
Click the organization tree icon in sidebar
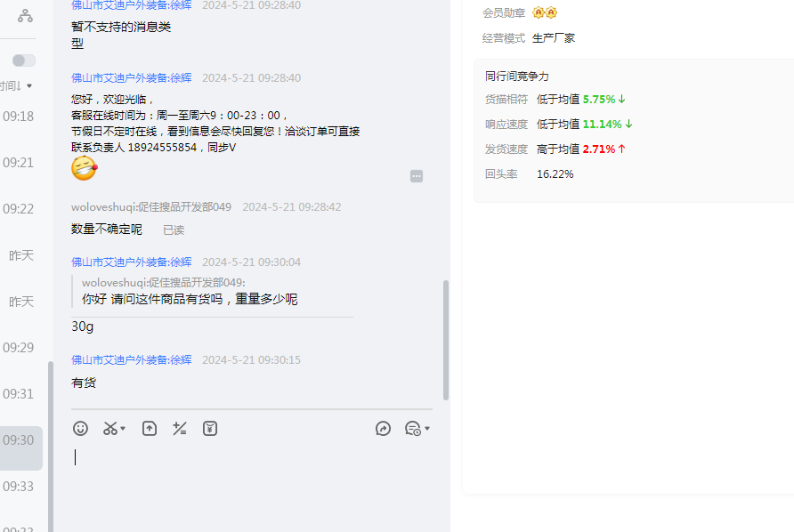click(x=25, y=15)
